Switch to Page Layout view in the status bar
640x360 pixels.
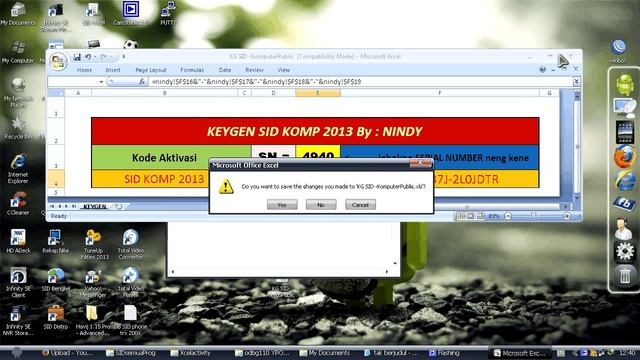[x=470, y=216]
